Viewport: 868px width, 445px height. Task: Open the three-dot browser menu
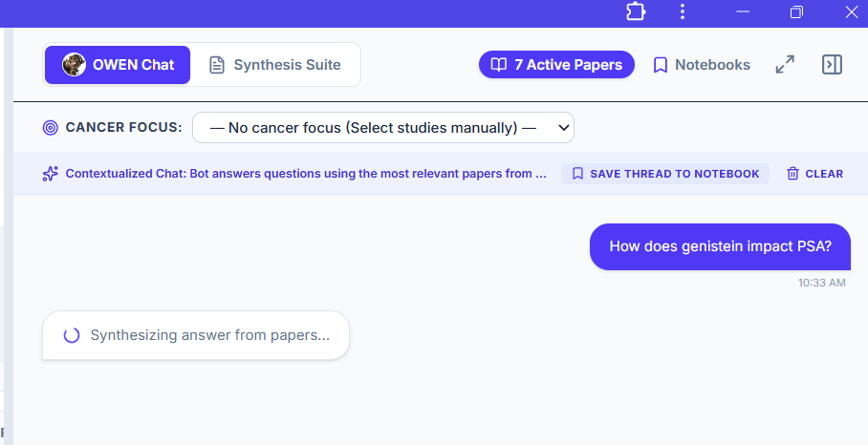pyautogui.click(x=683, y=11)
